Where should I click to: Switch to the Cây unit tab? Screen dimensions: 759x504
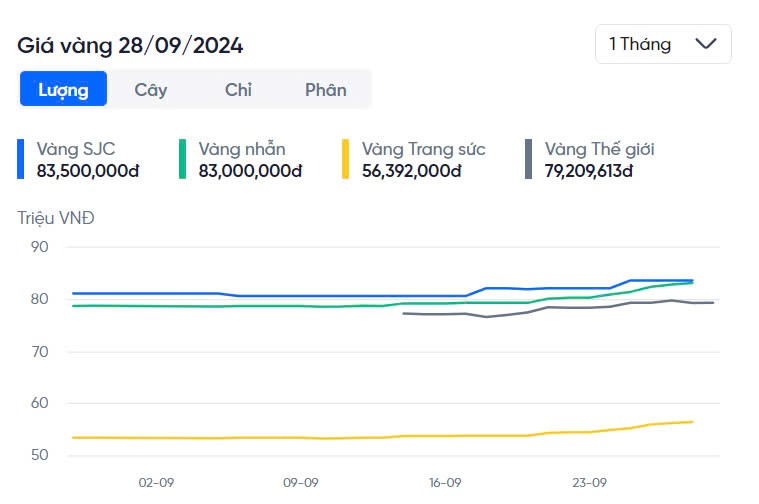(151, 89)
